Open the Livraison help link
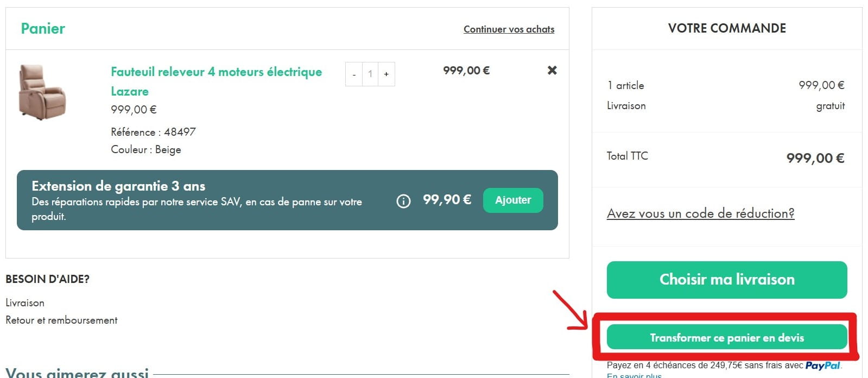The width and height of the screenshot is (868, 378). coord(25,303)
